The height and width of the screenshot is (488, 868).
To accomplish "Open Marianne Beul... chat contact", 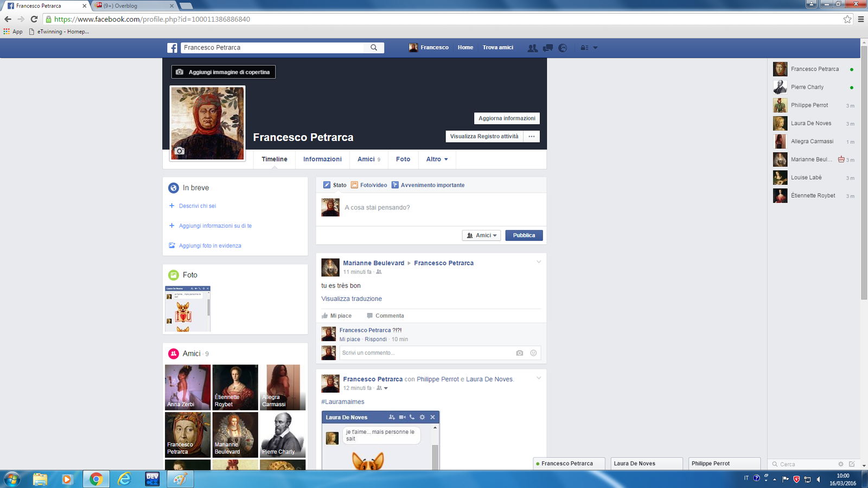I will click(x=814, y=159).
